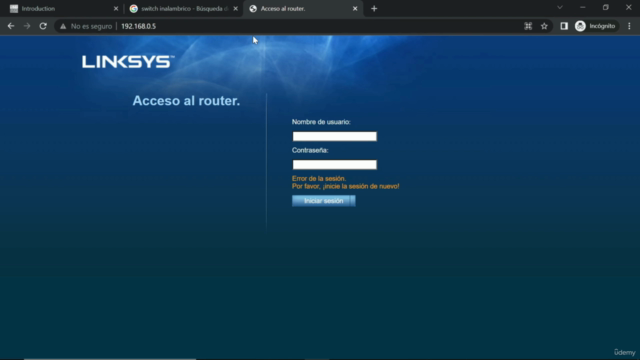Click the 'Nombre de usuario:' label
The height and width of the screenshot is (360, 640).
pos(321,122)
